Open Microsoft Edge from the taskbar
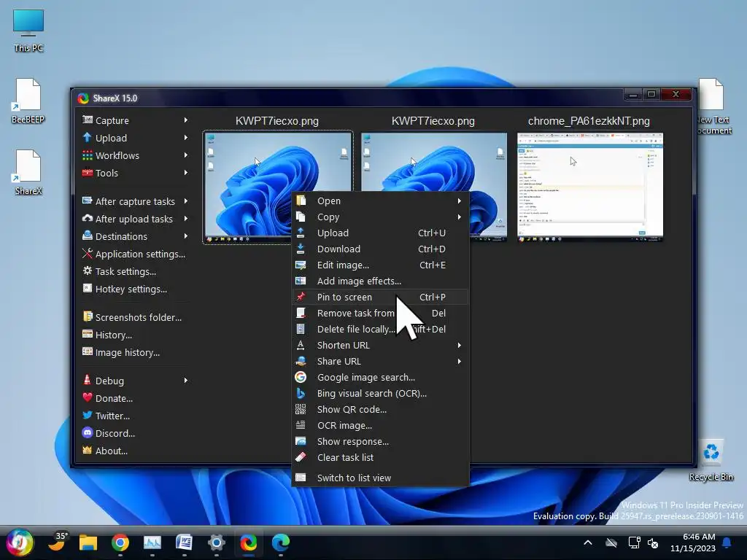The width and height of the screenshot is (747, 560). 281,542
